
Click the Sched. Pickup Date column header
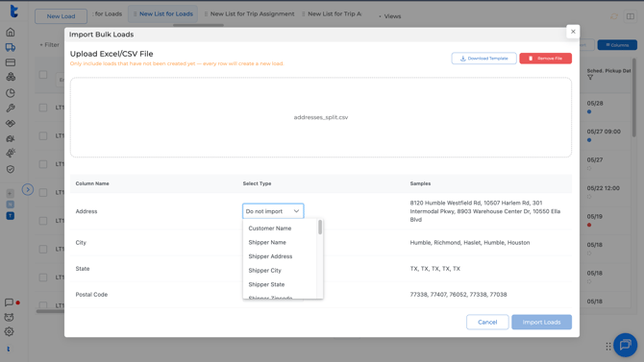pyautogui.click(x=608, y=71)
